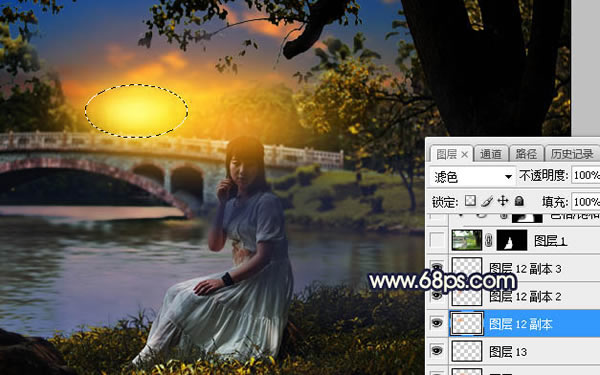Click inside the elliptical sun selection
The image size is (600, 375).
136,111
